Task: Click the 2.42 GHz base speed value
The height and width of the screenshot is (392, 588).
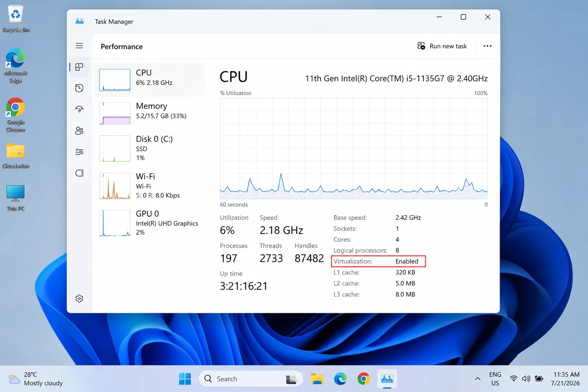Action: (x=408, y=217)
